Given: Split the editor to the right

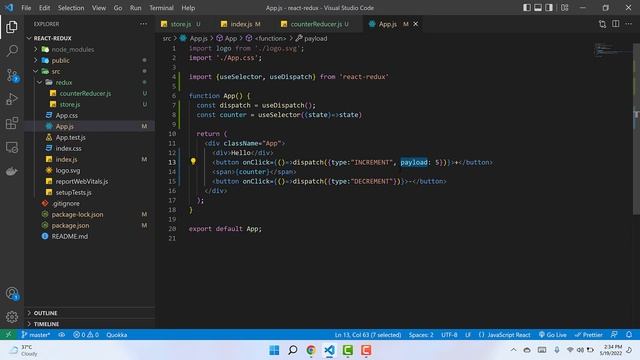Looking at the screenshot, I should [616, 24].
